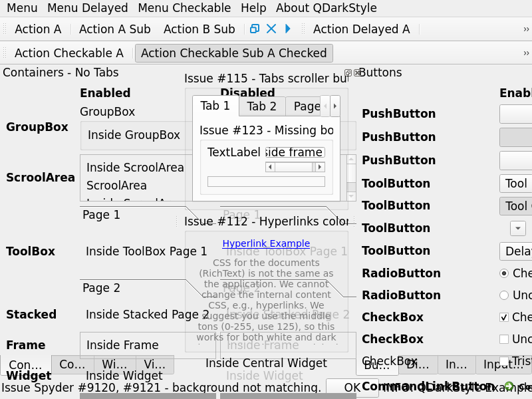Open the Menu Checkable menu
Viewport: 532px width, 399px height.
pyautogui.click(x=184, y=8)
